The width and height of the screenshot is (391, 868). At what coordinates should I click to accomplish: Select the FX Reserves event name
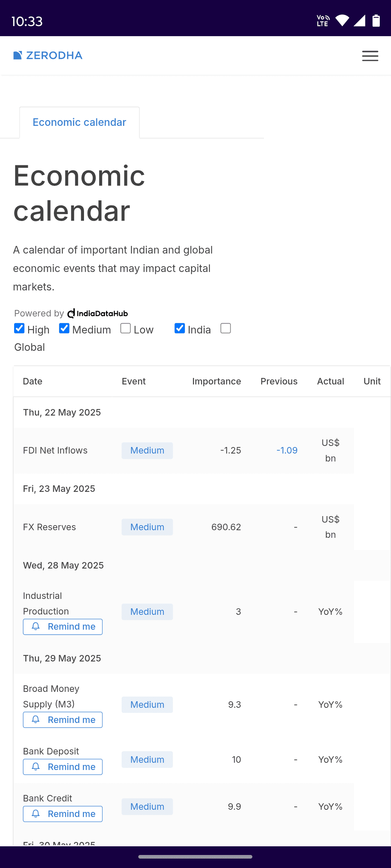pyautogui.click(x=50, y=527)
